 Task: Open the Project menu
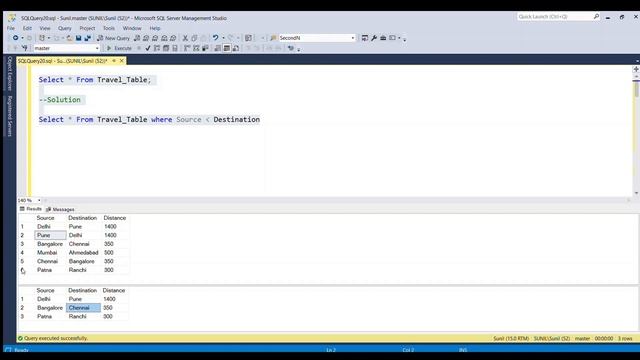(87, 28)
